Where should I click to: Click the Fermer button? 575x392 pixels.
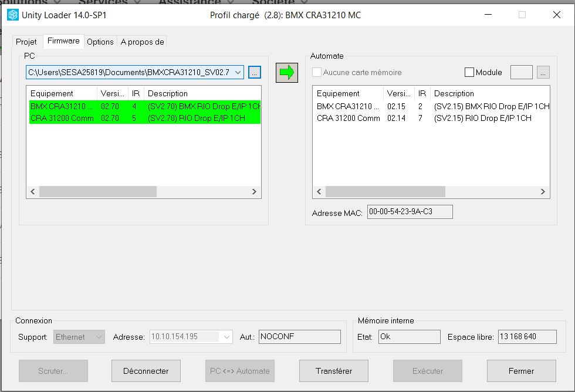522,371
